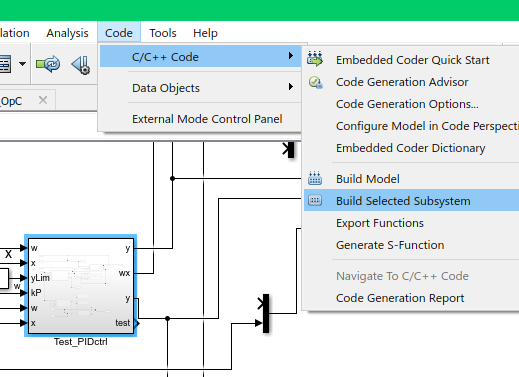519x377 pixels.
Task: Close the open Code menu
Action: pyautogui.click(x=119, y=33)
